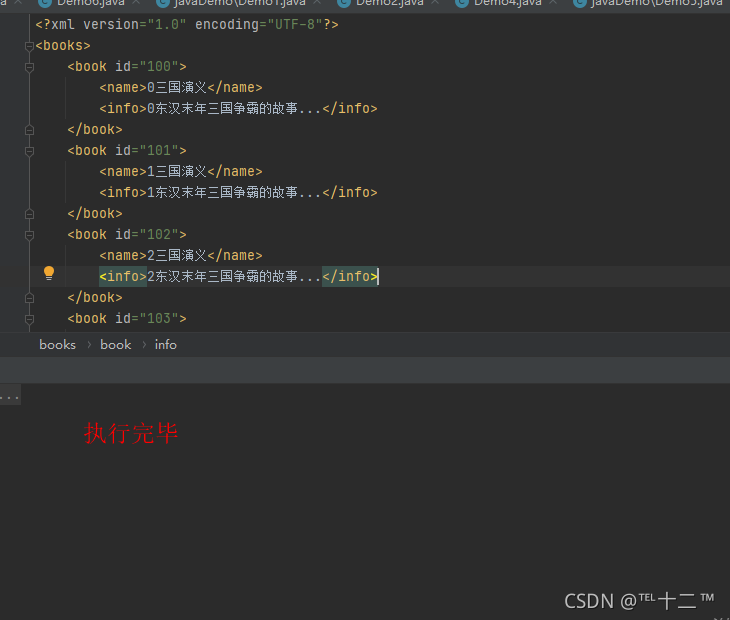
Task: Click fold end marker after book 100
Action: pyautogui.click(x=29, y=130)
